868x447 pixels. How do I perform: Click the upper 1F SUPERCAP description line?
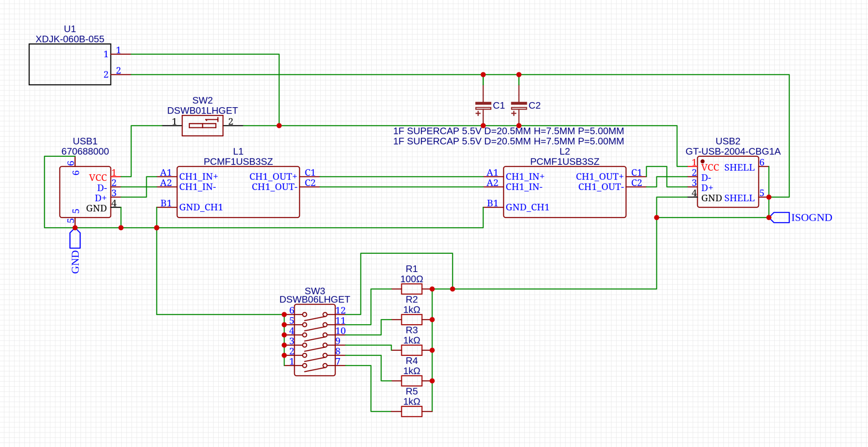509,131
